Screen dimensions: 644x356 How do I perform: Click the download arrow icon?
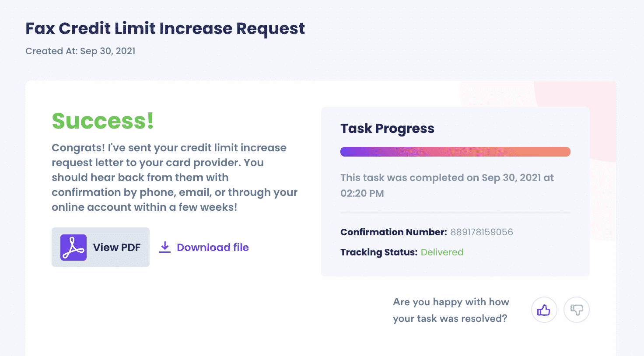pyautogui.click(x=165, y=247)
